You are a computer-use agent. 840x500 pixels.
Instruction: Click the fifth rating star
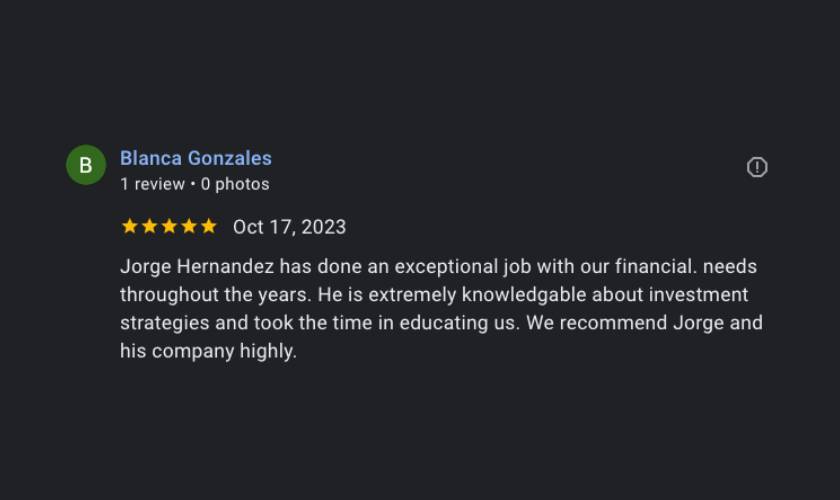208,226
